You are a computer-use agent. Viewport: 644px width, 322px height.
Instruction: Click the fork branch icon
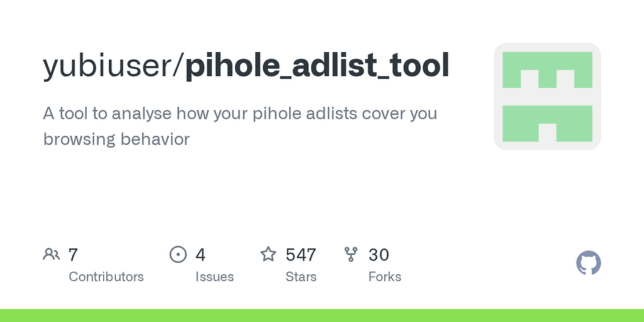[x=351, y=254]
